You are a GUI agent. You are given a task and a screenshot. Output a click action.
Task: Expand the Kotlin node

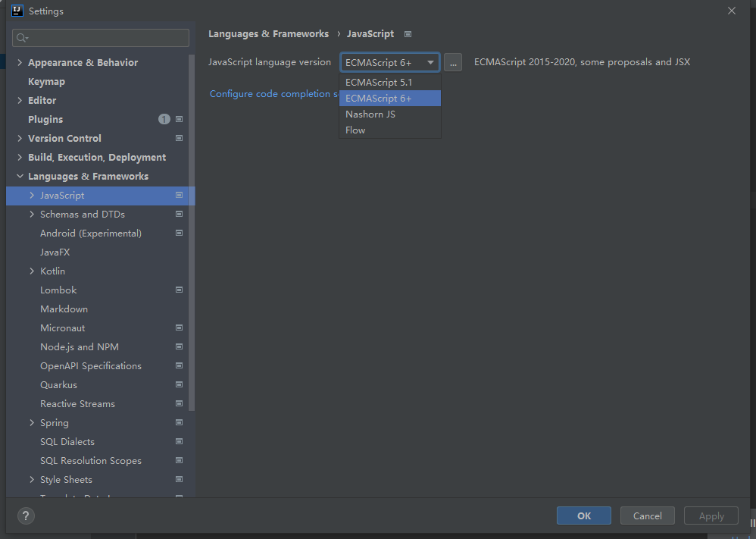(x=32, y=271)
